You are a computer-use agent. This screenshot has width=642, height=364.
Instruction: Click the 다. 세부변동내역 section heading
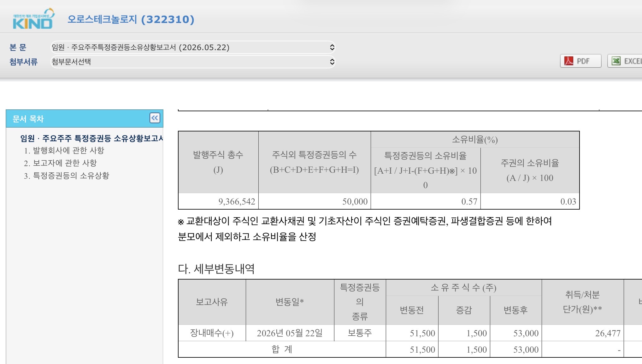tap(216, 269)
